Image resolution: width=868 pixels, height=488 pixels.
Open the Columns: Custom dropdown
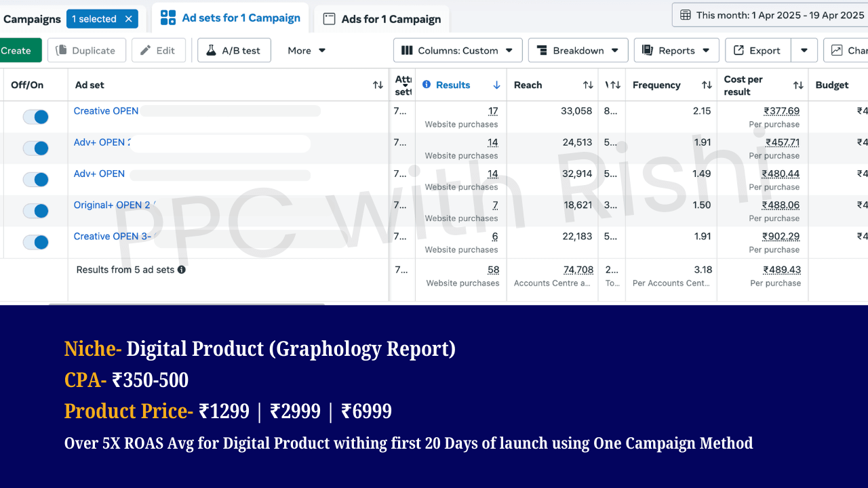[x=458, y=50]
